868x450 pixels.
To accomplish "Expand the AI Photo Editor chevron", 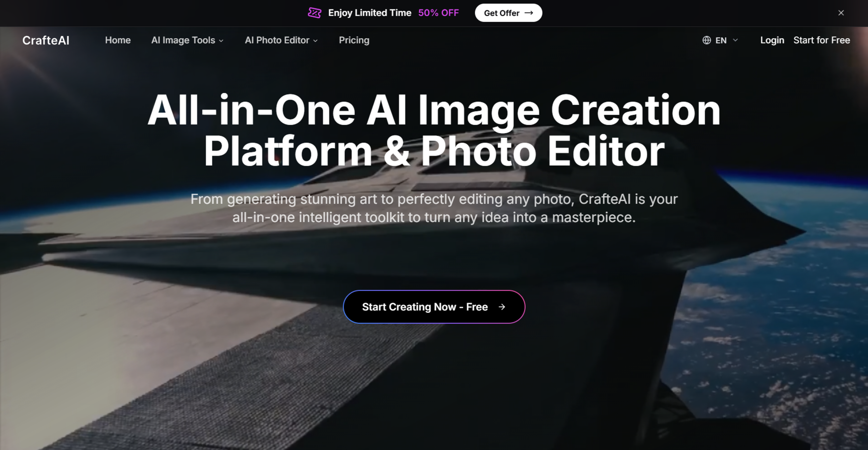I will click(315, 41).
